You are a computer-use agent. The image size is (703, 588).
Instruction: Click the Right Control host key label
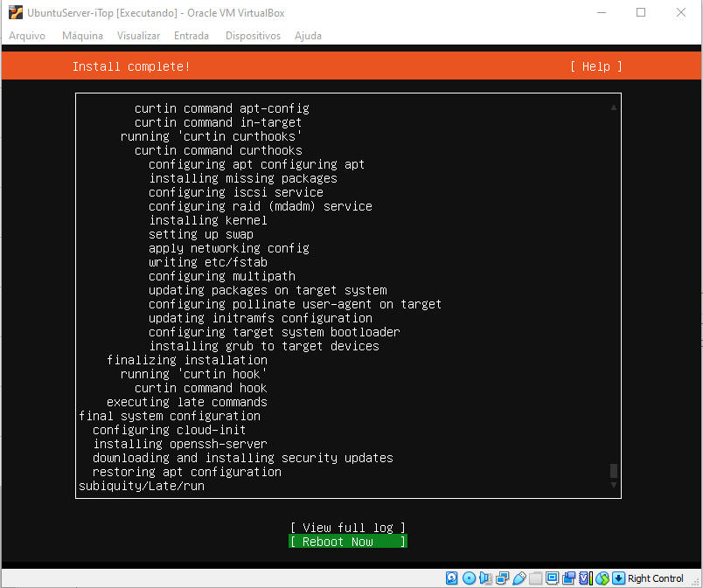(x=655, y=578)
